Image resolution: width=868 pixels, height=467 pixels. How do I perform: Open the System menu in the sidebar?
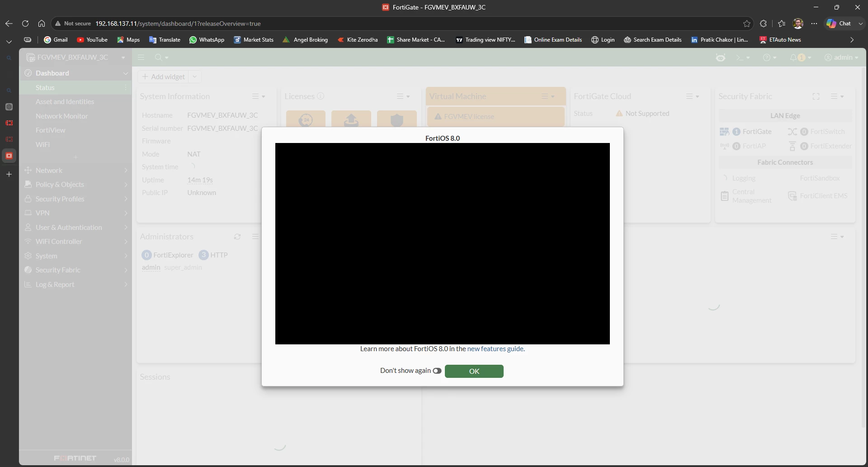[75, 256]
